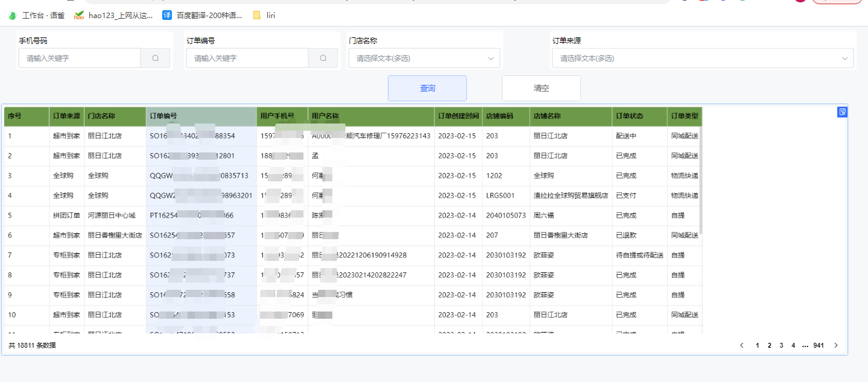Open the 百度翻译 bookmark

[203, 16]
